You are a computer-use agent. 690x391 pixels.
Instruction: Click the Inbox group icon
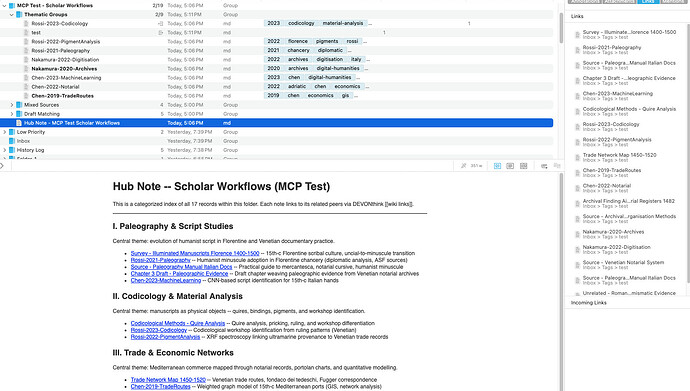pos(12,141)
